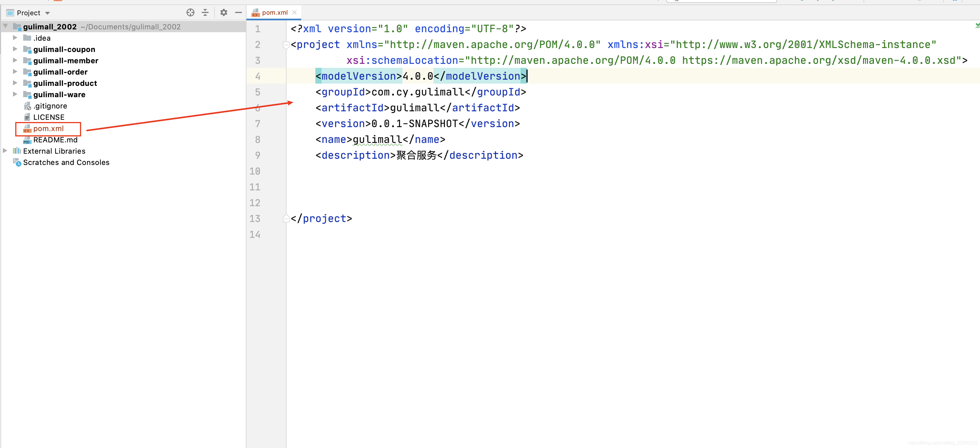980x448 pixels.
Task: Click artifactId value gulimall
Action: pyautogui.click(x=415, y=108)
